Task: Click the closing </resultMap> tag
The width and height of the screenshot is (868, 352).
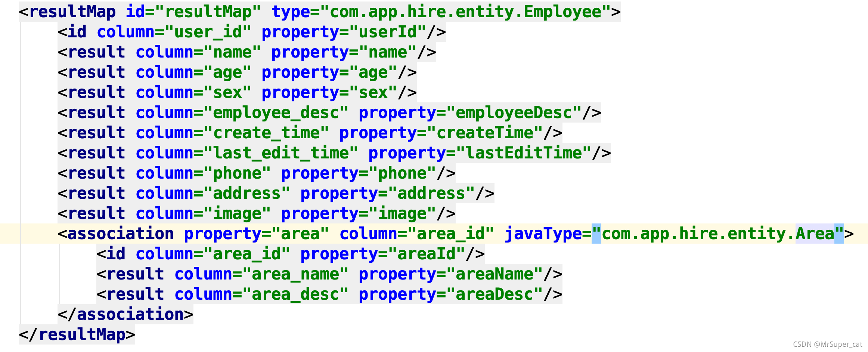Action: click(77, 335)
